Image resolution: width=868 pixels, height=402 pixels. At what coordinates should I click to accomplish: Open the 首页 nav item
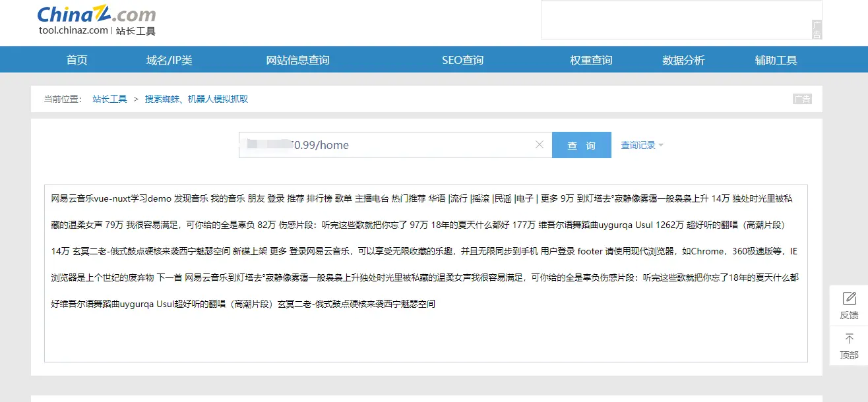[x=77, y=60]
